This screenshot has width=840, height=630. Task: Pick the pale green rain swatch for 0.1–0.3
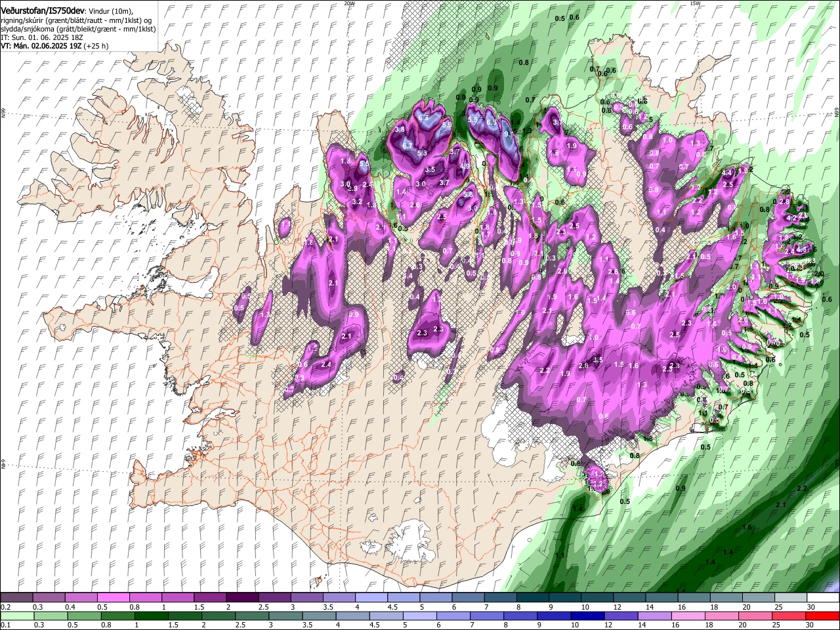(16, 616)
